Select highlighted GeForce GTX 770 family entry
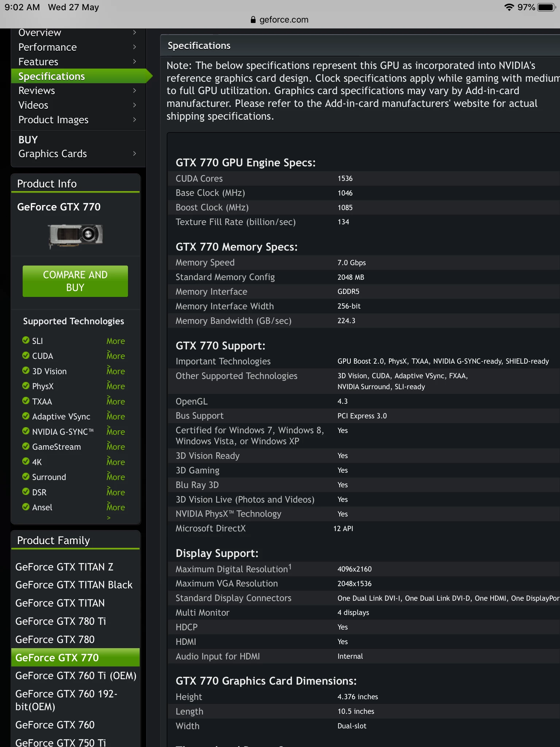560x747 pixels. (x=75, y=658)
